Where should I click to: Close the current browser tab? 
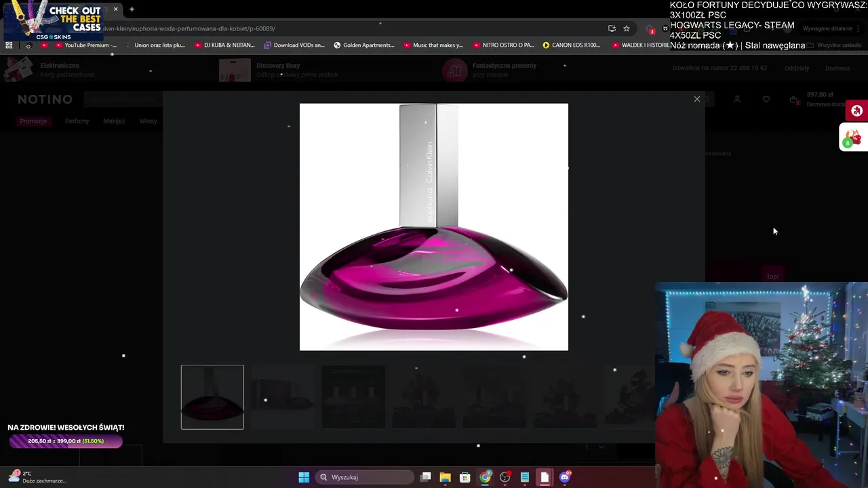[x=115, y=9]
